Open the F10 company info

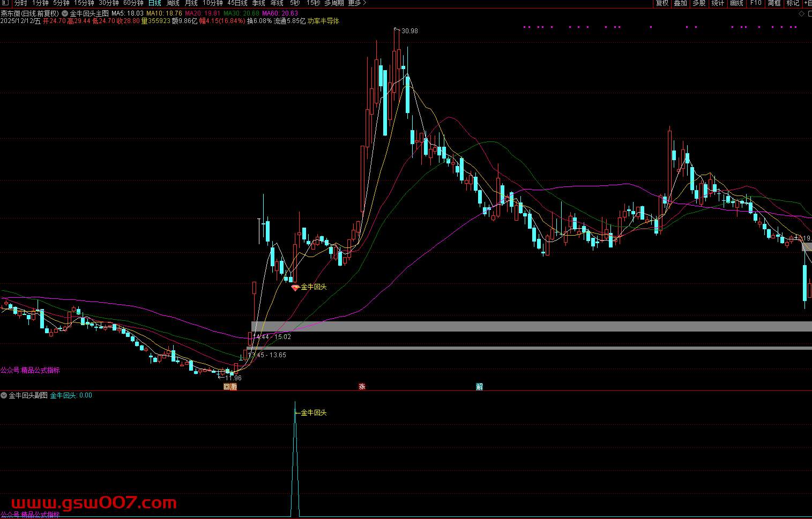[x=756, y=3]
